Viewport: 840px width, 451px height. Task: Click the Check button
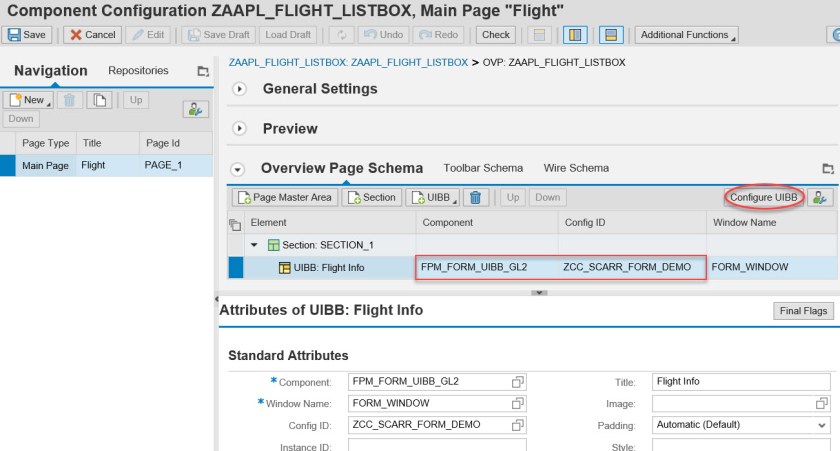(x=496, y=35)
